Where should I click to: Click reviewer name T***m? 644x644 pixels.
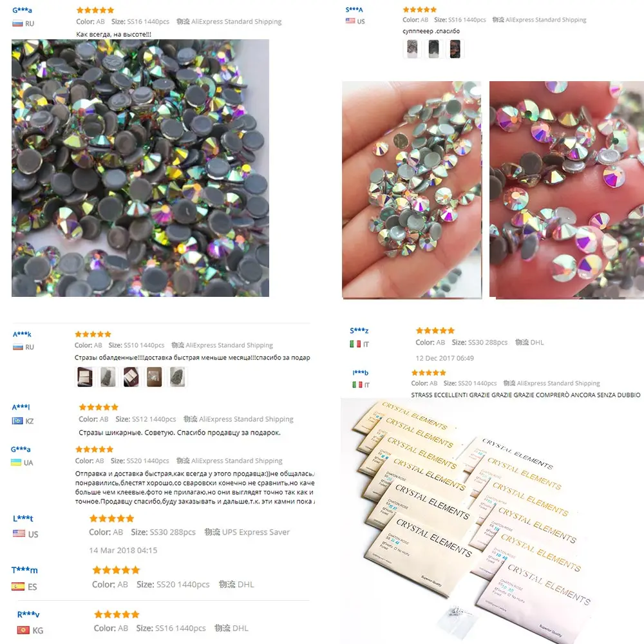click(24, 570)
